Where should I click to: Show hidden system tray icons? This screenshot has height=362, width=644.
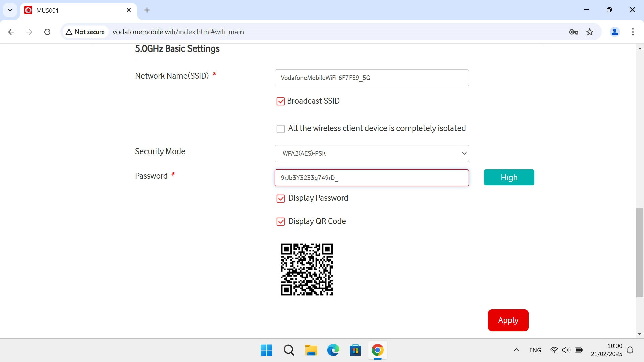pos(516,350)
